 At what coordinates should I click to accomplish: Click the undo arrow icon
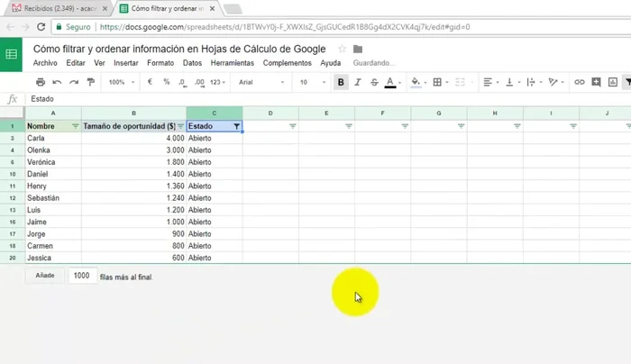tap(57, 82)
